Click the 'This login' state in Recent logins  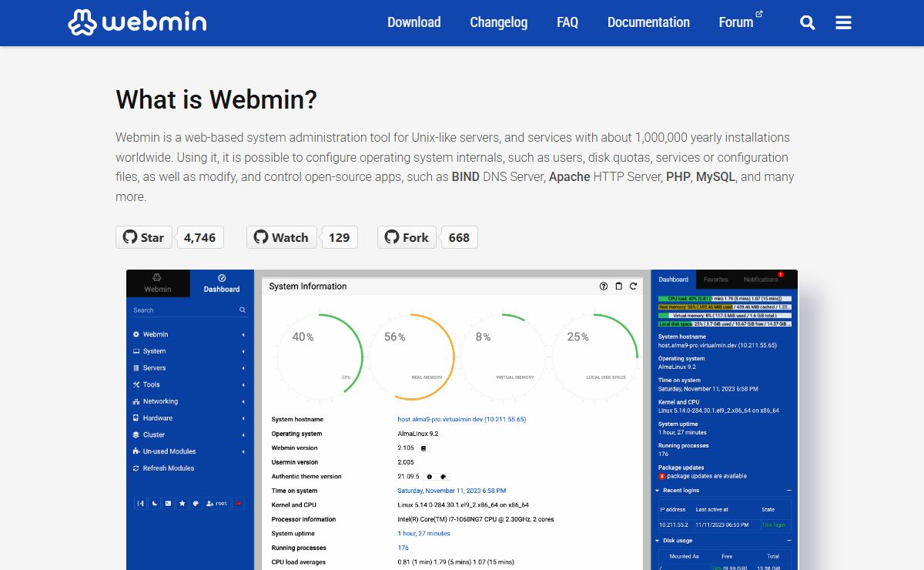click(x=772, y=525)
